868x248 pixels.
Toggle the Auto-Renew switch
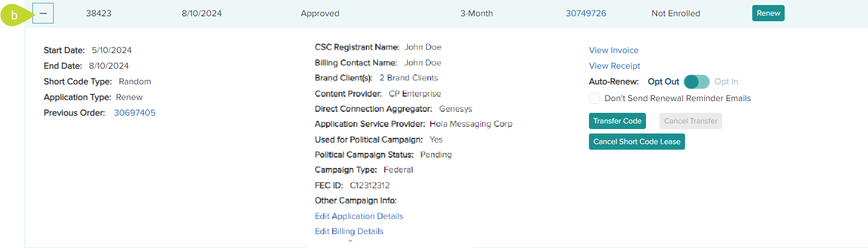tap(696, 82)
